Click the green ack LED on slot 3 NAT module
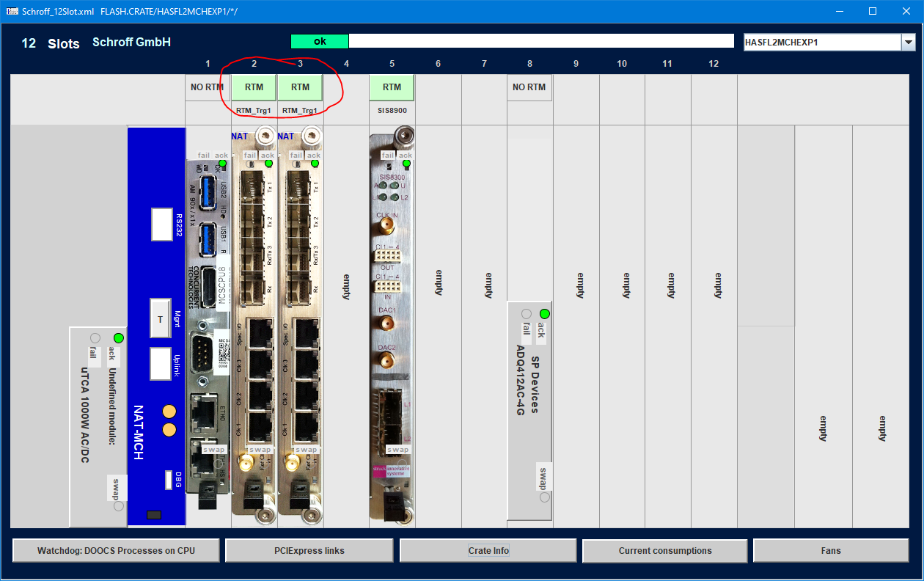The width and height of the screenshot is (924, 581). [315, 164]
